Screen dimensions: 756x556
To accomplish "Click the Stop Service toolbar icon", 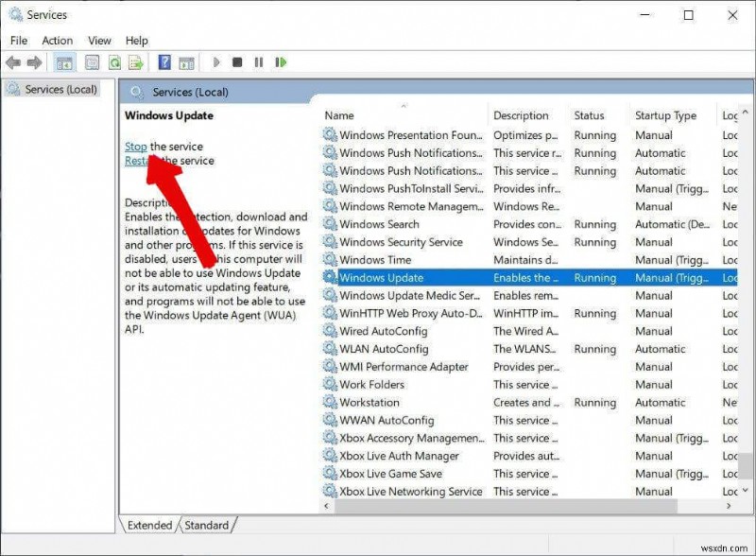I will (x=237, y=62).
